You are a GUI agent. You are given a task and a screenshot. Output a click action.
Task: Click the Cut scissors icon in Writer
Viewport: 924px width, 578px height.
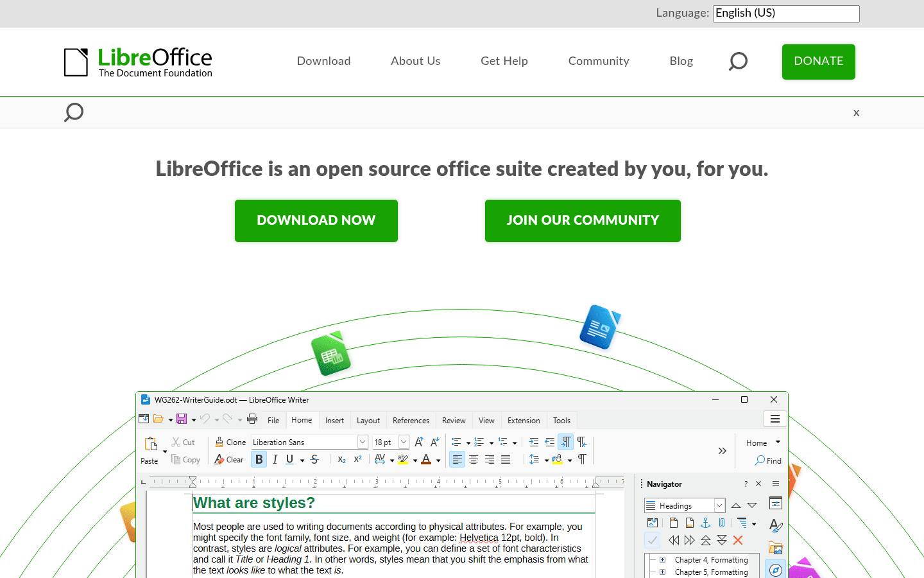176,442
